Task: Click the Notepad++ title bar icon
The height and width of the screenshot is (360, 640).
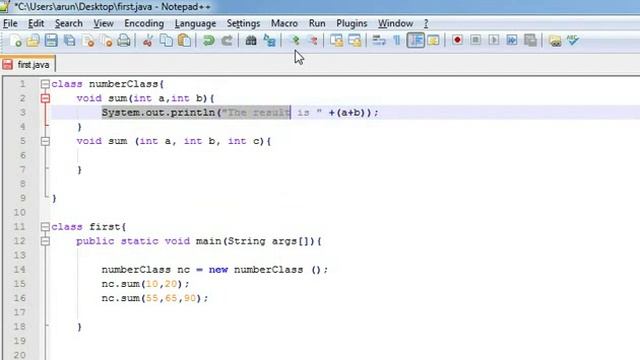Action: click(x=5, y=7)
